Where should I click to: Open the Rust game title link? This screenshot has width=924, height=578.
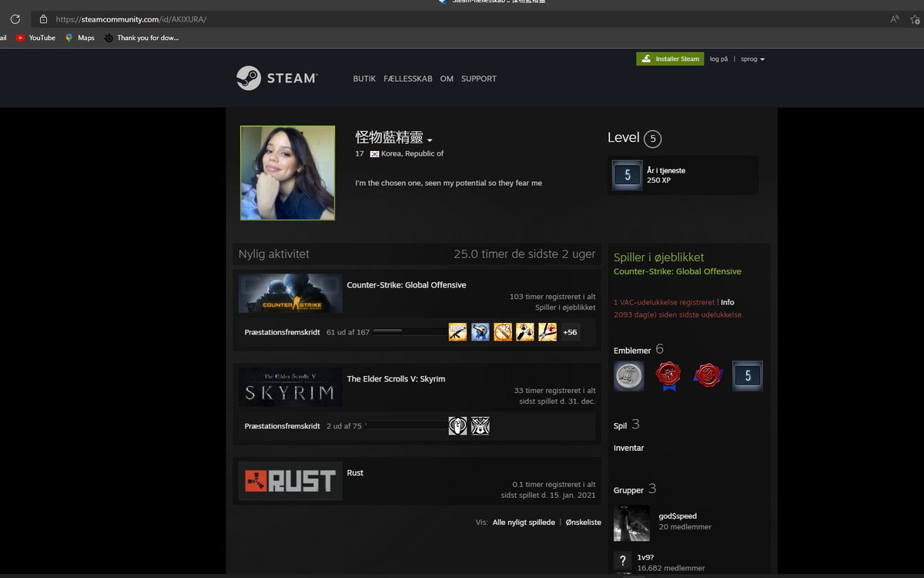click(355, 473)
